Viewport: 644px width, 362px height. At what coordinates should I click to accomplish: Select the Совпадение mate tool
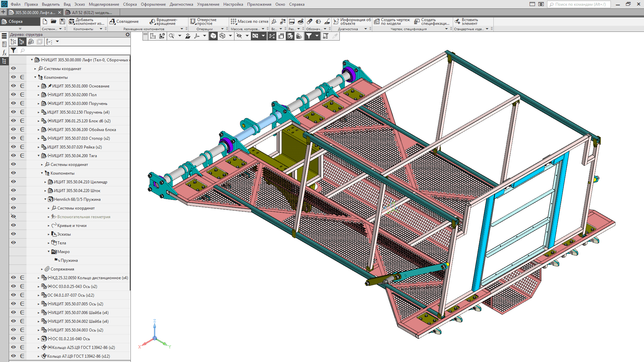pos(124,21)
